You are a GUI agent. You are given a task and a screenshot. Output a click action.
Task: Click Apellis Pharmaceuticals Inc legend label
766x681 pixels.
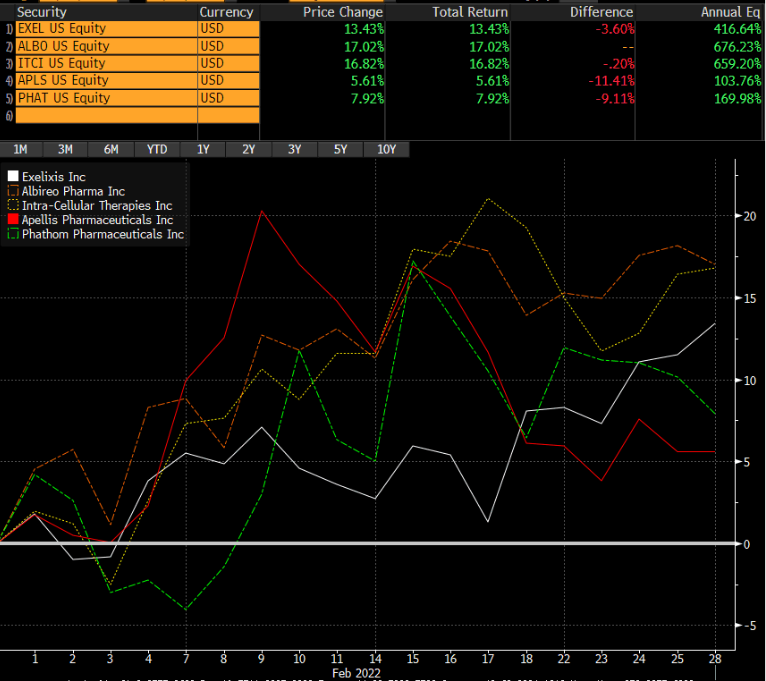pyautogui.click(x=97, y=220)
